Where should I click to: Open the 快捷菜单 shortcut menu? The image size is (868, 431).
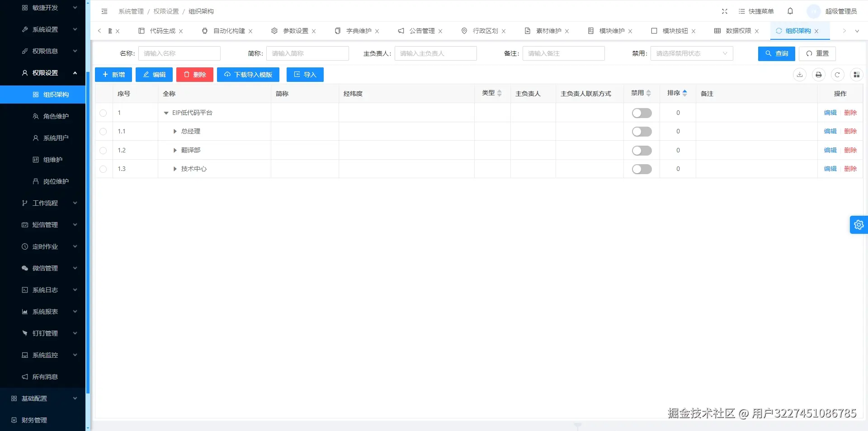tap(756, 11)
